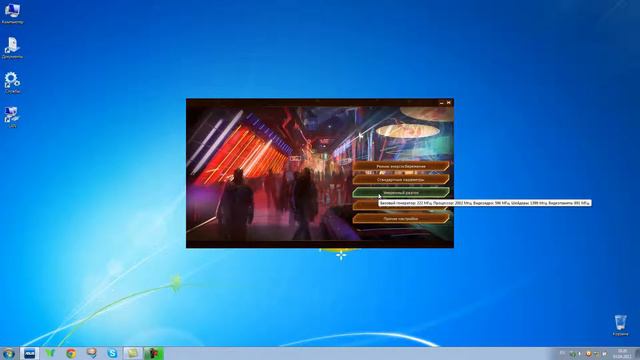The image size is (640, 360).
Task: Open the chat bubbles taskbar app
Action: coord(92,353)
